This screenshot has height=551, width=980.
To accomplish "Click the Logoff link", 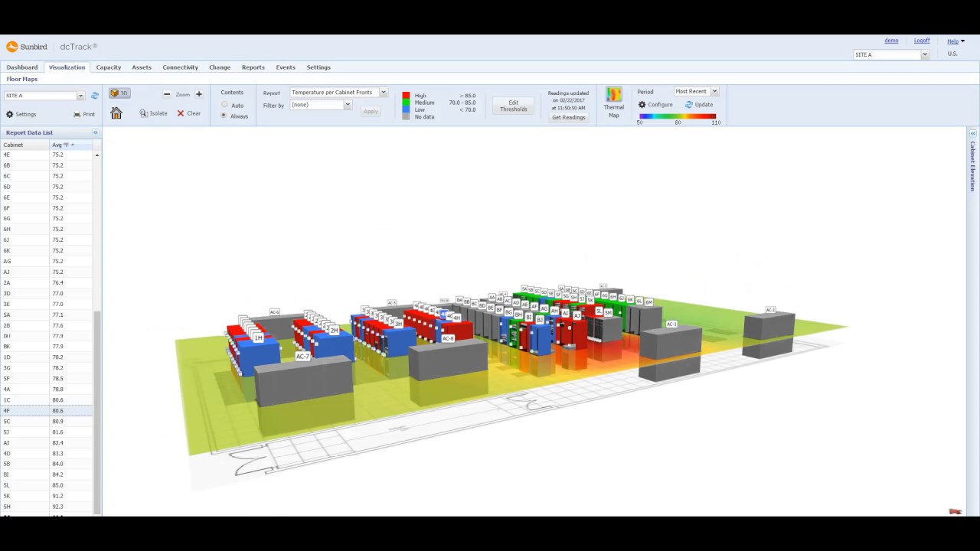I will [922, 41].
